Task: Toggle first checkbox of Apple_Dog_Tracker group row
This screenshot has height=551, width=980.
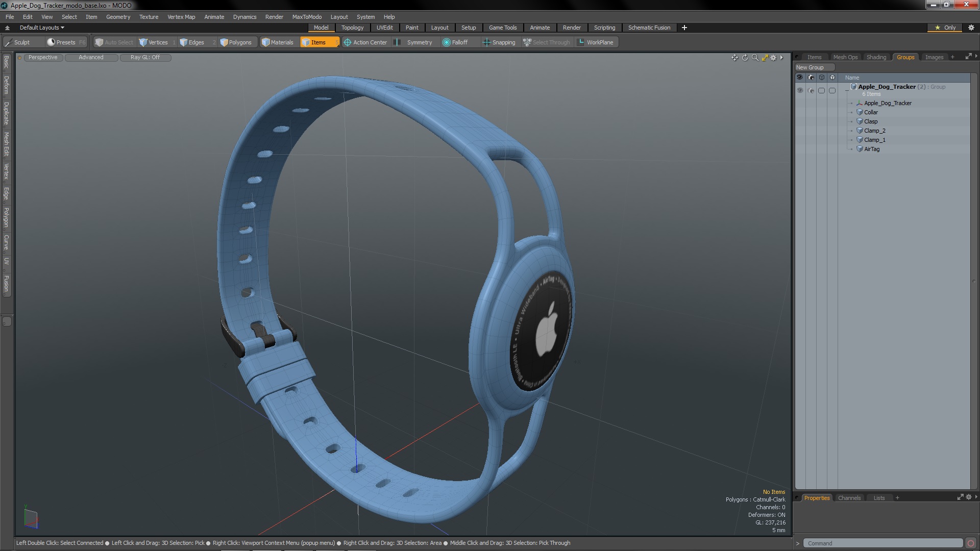Action: pyautogui.click(x=822, y=90)
